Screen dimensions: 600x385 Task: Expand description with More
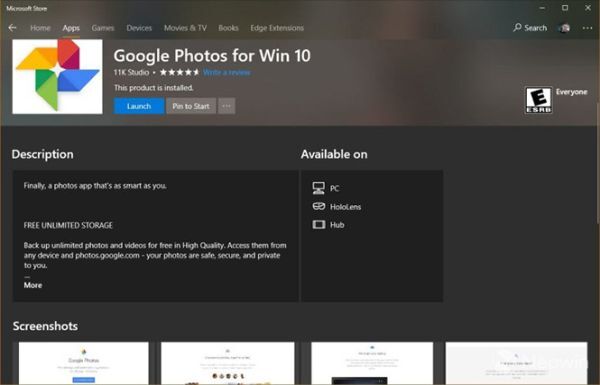coord(33,285)
